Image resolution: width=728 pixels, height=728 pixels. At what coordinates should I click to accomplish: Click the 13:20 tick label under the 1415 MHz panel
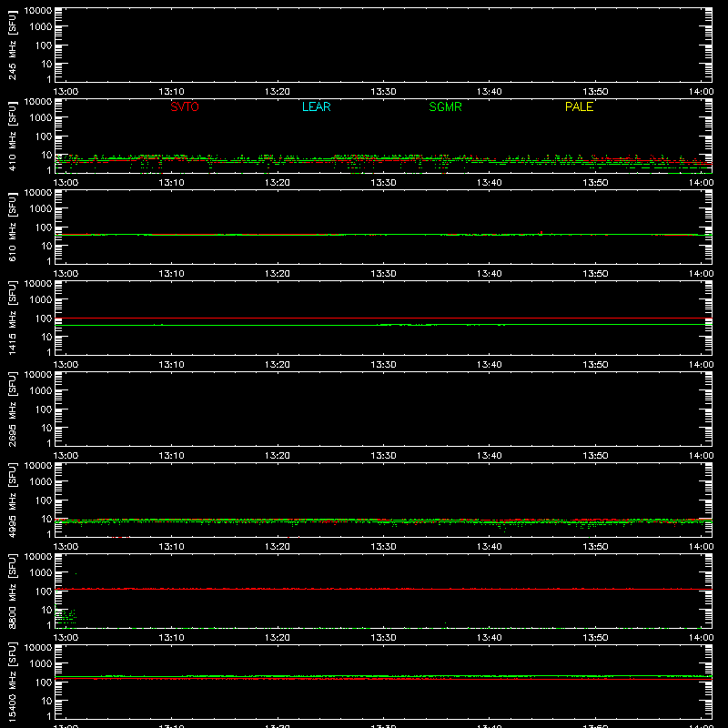pyautogui.click(x=278, y=365)
